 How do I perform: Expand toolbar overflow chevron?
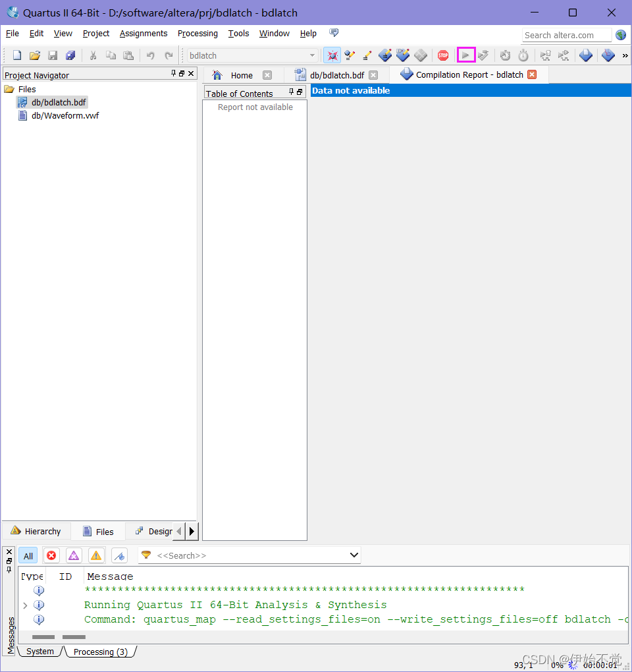[625, 56]
